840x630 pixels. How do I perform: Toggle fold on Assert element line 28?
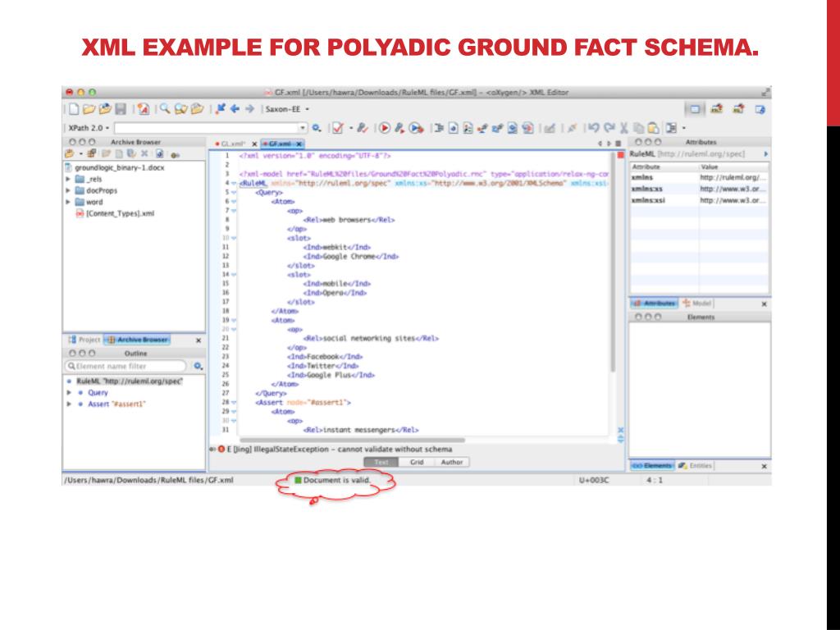coord(234,403)
